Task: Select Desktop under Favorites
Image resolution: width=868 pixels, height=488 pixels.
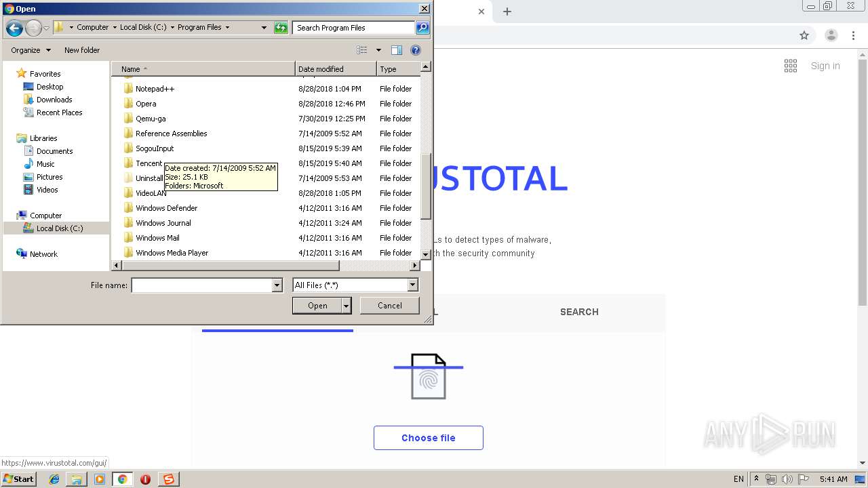Action: (50, 87)
